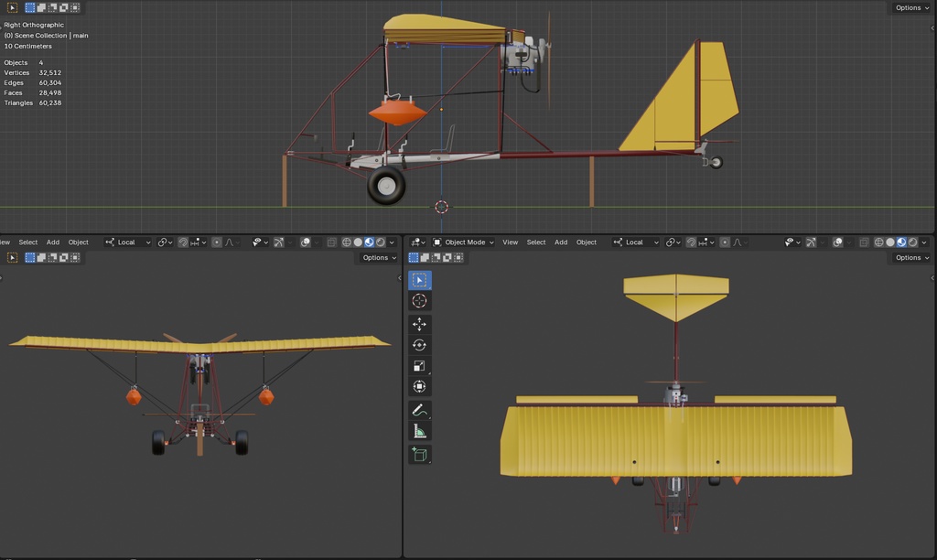The width and height of the screenshot is (937, 560).
Task: Switch to solid shading in right header
Action: coord(890,242)
